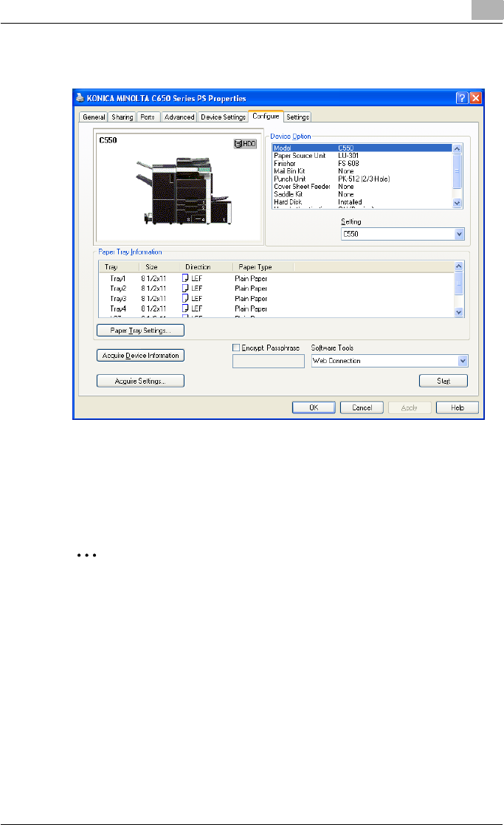Click the HDD status icon in printer preview
This screenshot has height=825, width=504.
[x=245, y=144]
